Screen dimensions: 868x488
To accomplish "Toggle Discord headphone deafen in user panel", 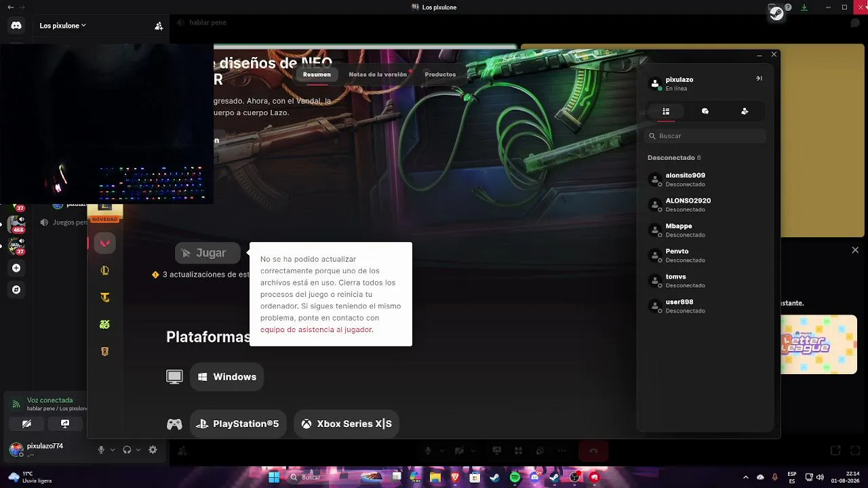I will click(127, 449).
